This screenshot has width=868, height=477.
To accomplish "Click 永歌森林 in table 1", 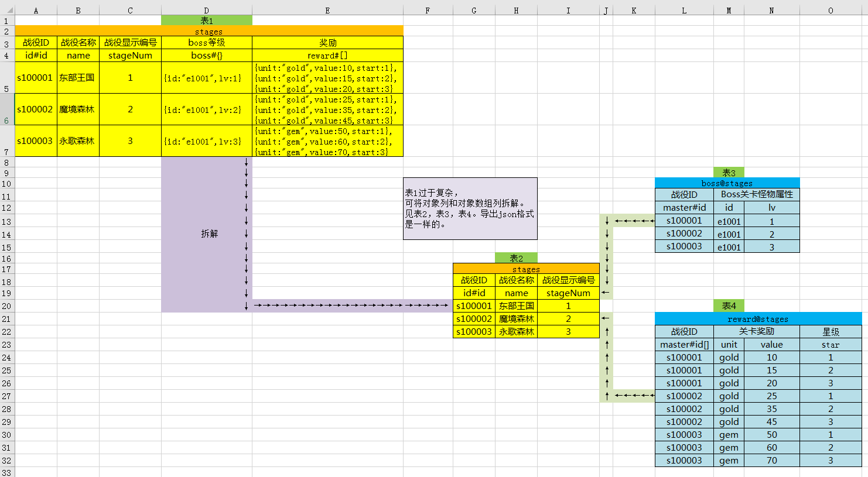I will pos(78,140).
